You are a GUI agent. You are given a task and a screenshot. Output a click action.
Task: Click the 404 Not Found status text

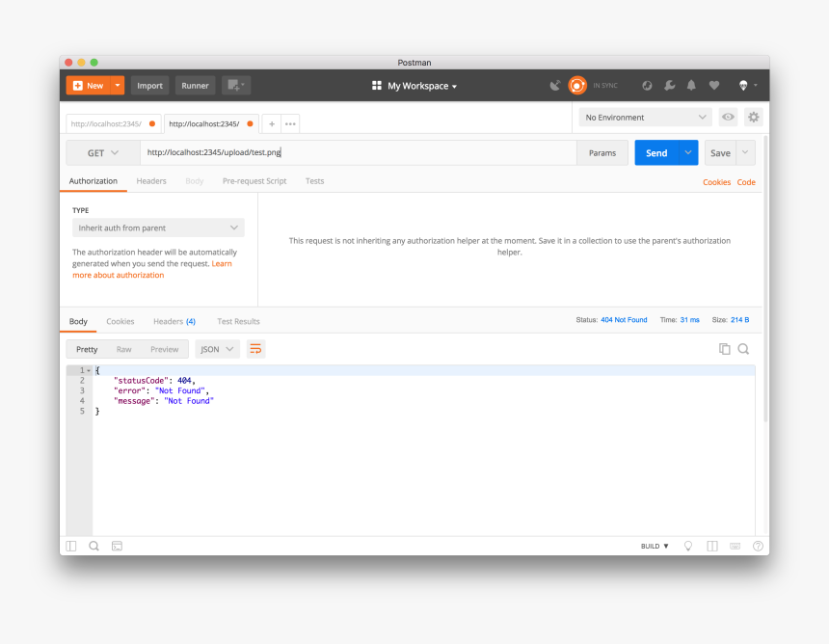pyautogui.click(x=624, y=320)
